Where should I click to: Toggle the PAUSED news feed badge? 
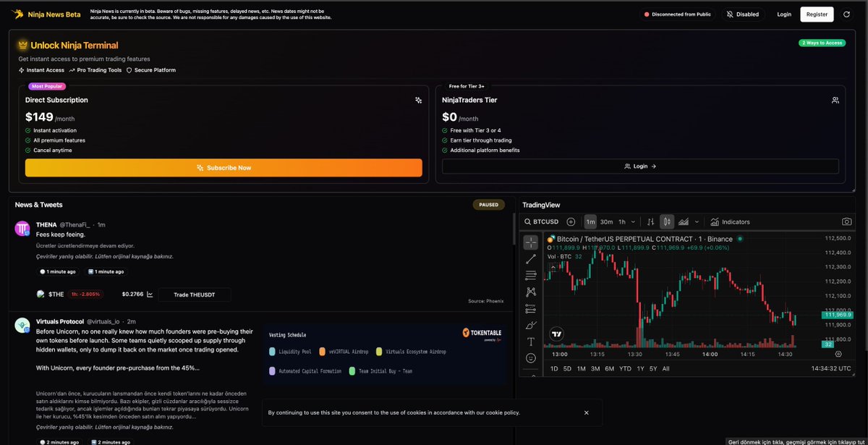coord(489,205)
